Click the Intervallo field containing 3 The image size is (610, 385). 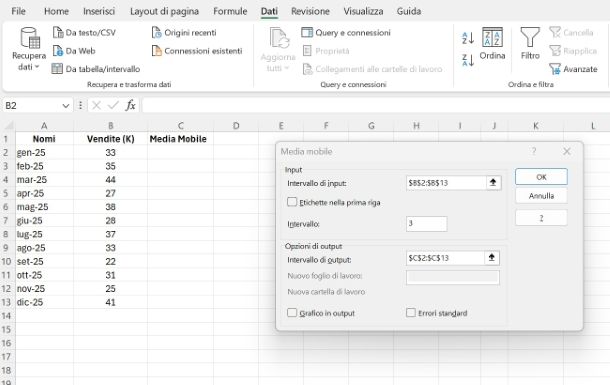(x=426, y=224)
